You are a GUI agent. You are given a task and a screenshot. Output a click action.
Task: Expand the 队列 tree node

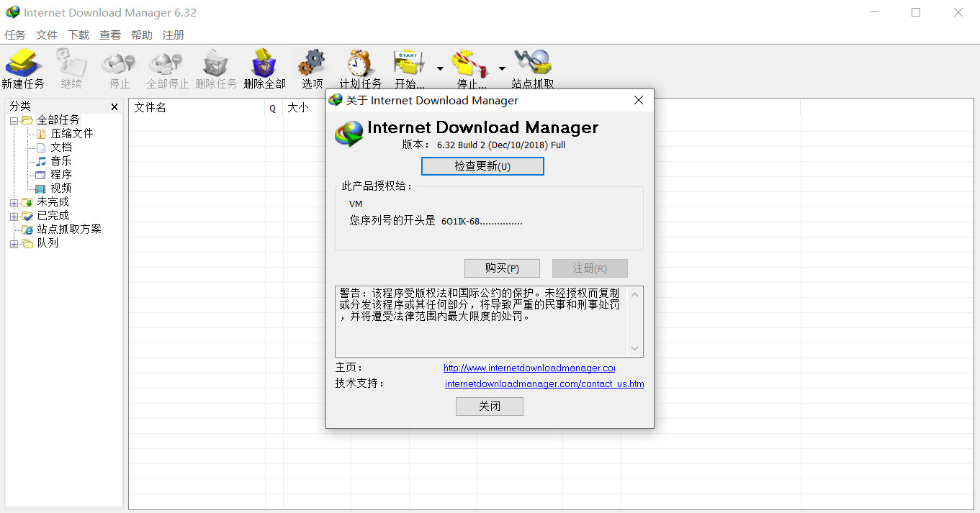[x=14, y=243]
